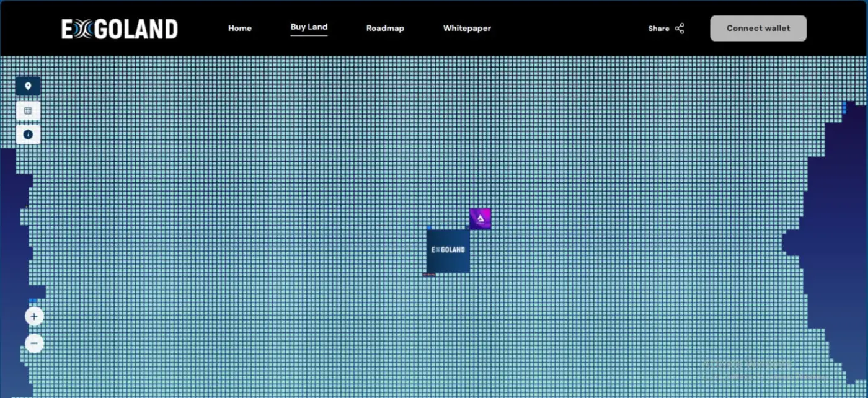
Task: Zoom in with the plus button
Action: [34, 317]
